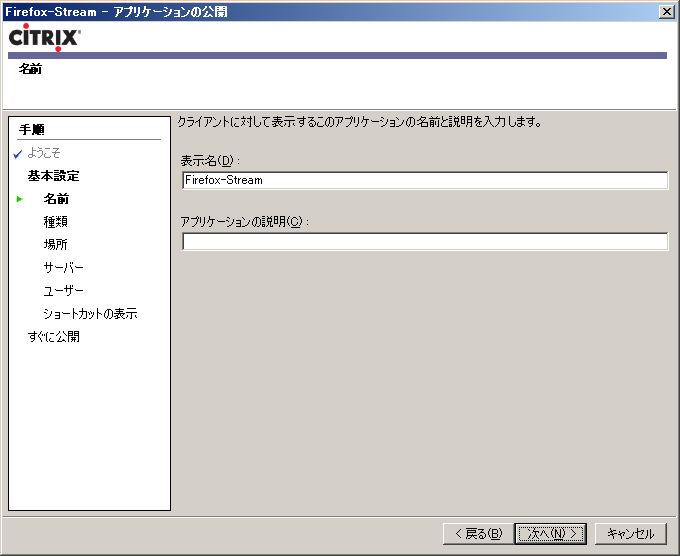Select the ようこそ step in the sidebar
The image size is (680, 556).
[44, 153]
